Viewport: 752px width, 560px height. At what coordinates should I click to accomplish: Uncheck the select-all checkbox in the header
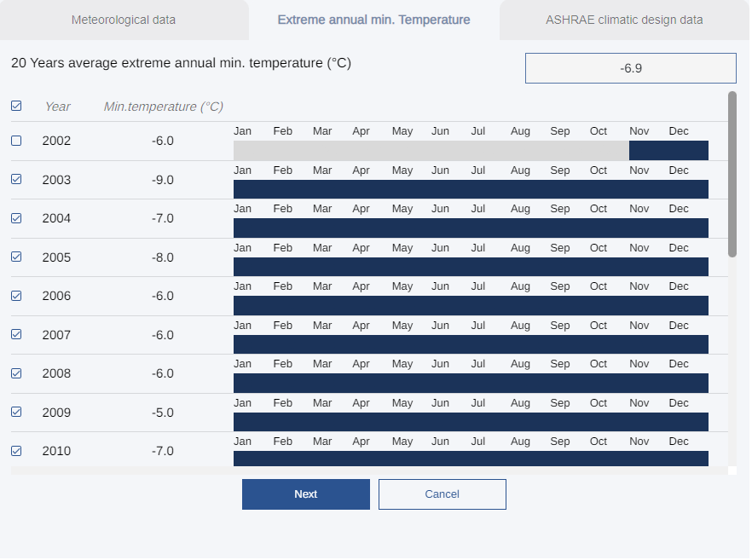(x=16, y=106)
